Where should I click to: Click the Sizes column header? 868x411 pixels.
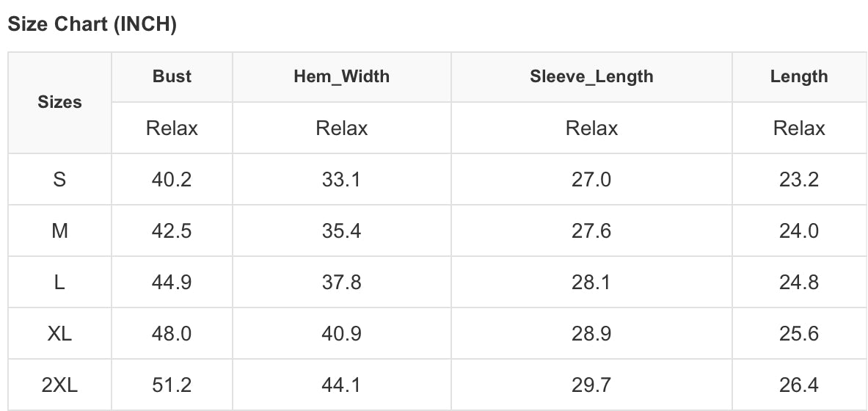tap(59, 103)
